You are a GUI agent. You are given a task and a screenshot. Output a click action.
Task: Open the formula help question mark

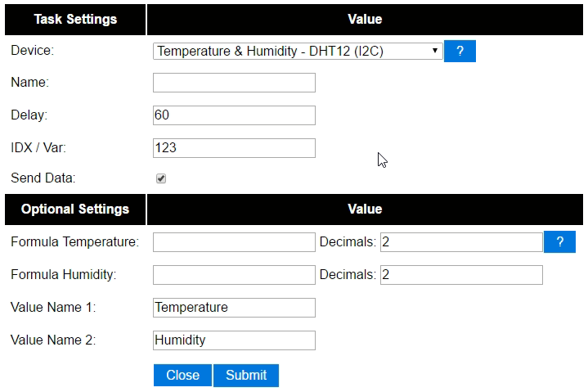point(559,241)
